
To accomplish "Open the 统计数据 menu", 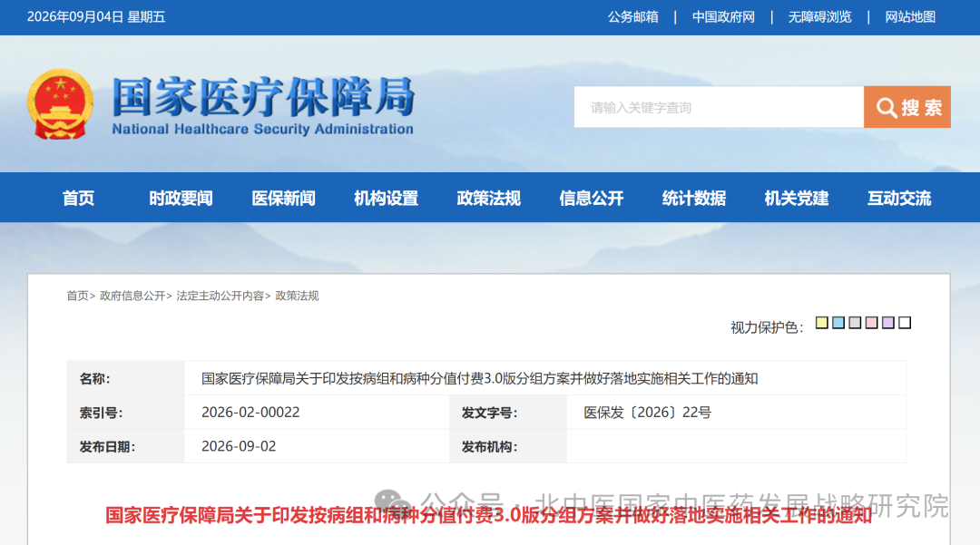I will 694,198.
